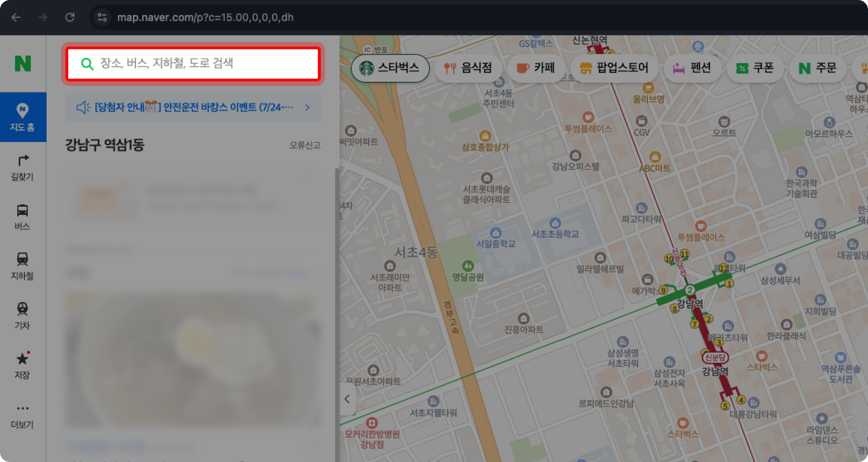Collapse the side panel with arrow handle
This screenshot has height=462, width=868.
pos(347,399)
